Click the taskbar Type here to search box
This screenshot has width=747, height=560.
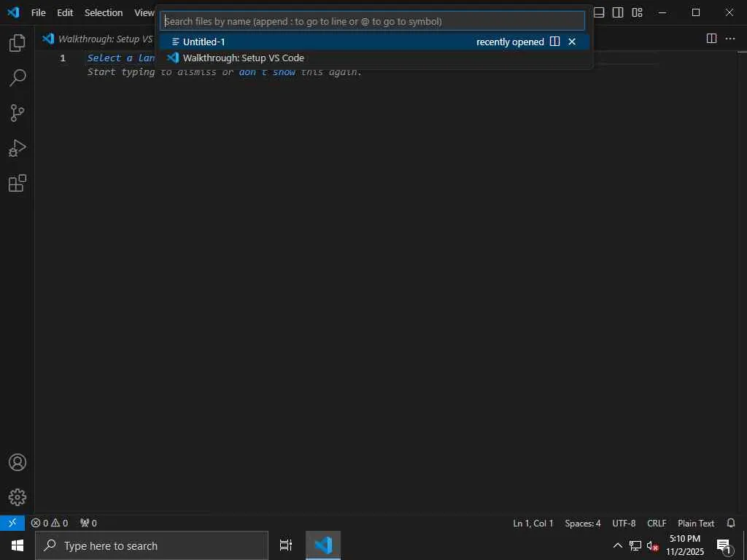(152, 545)
